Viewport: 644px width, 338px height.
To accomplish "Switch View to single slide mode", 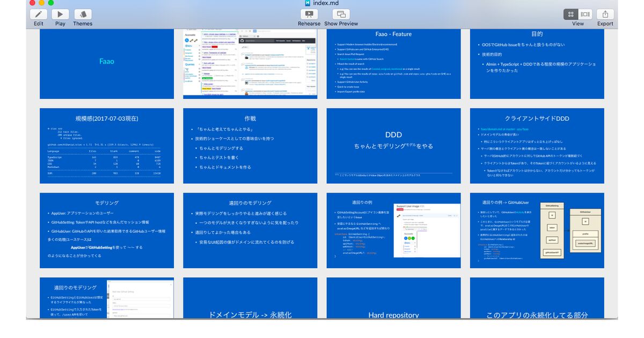I will [x=586, y=14].
